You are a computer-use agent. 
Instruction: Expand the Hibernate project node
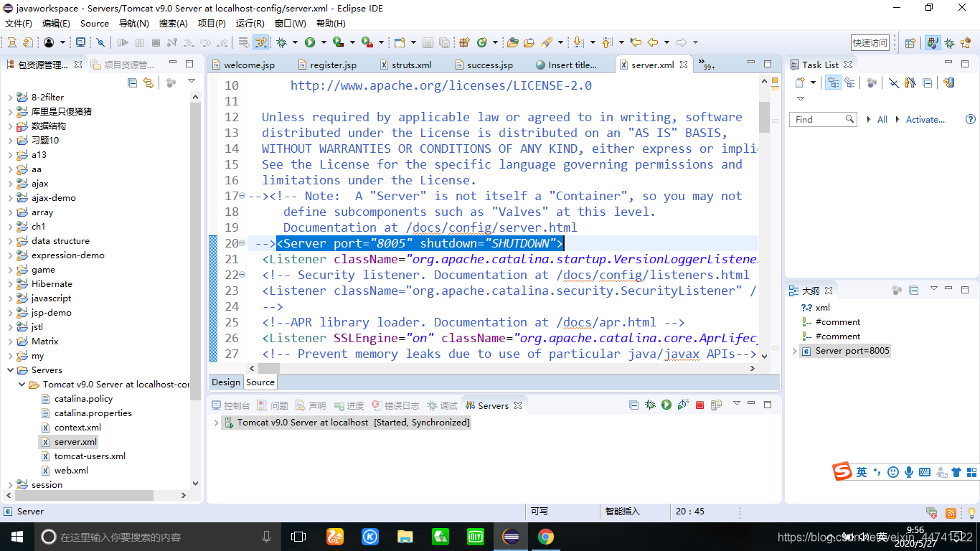(10, 283)
